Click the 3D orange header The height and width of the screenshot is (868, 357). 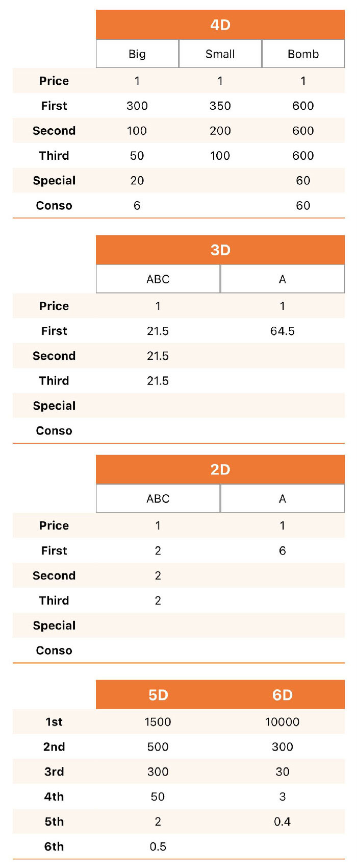coord(220,250)
